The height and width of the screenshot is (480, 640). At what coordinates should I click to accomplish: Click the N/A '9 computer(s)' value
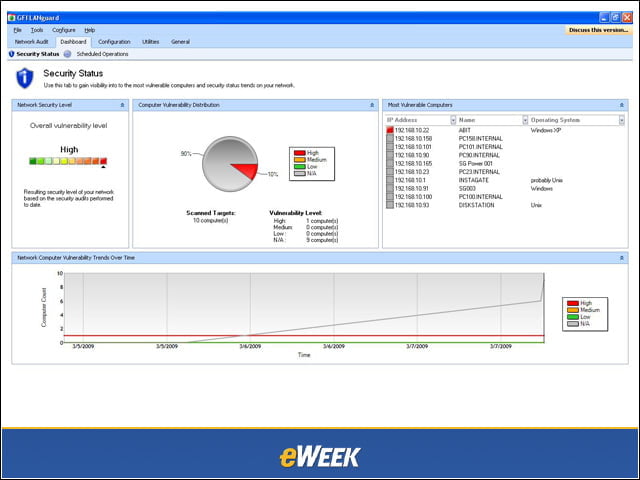tap(322, 240)
